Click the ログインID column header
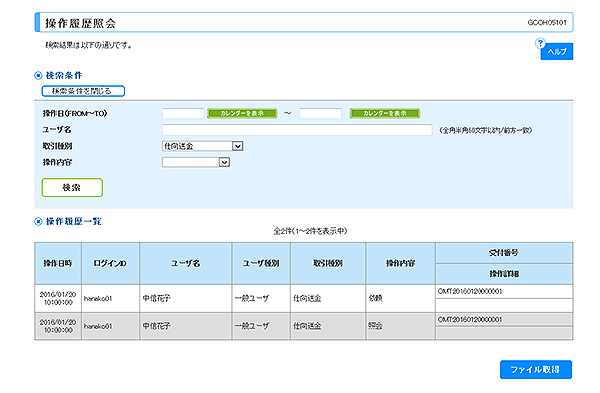The height and width of the screenshot is (393, 600). point(110,263)
